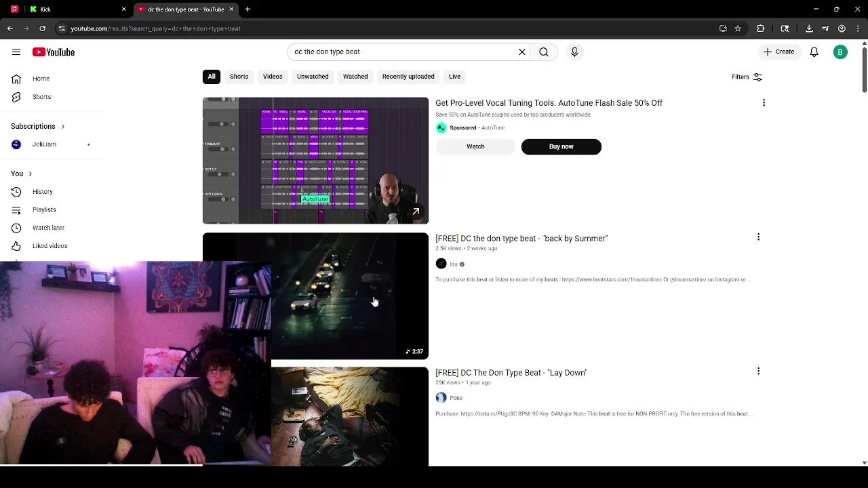The width and height of the screenshot is (868, 488).
Task: Open the Filters panel
Action: [747, 77]
